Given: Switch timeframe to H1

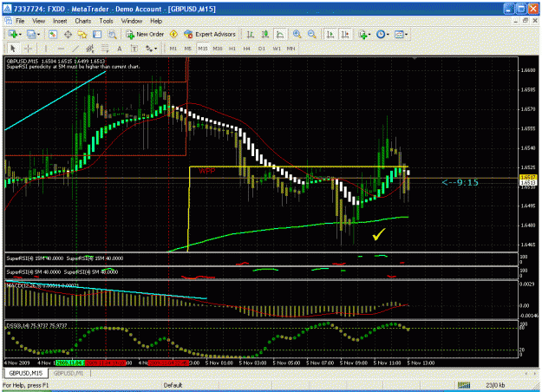Looking at the screenshot, I should (232, 49).
